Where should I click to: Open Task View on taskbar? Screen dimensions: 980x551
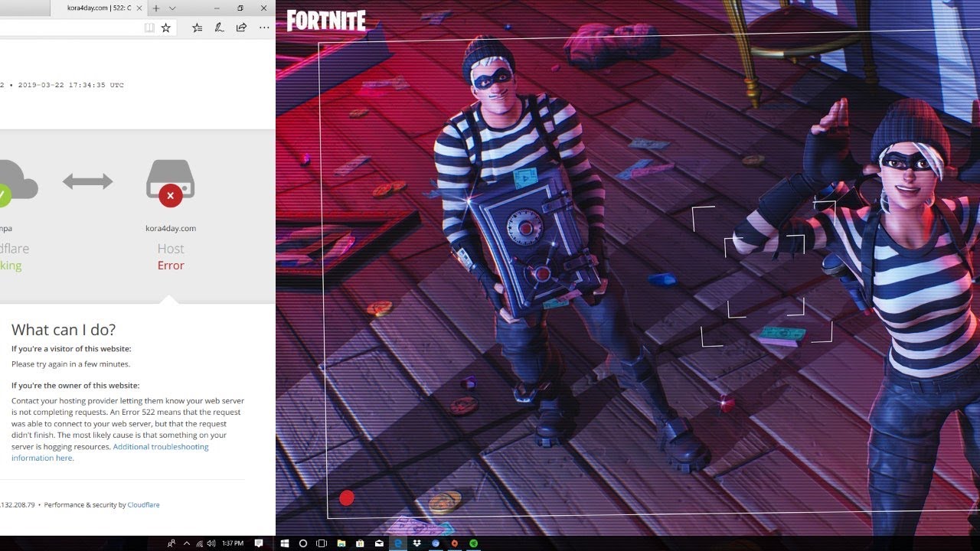322,543
